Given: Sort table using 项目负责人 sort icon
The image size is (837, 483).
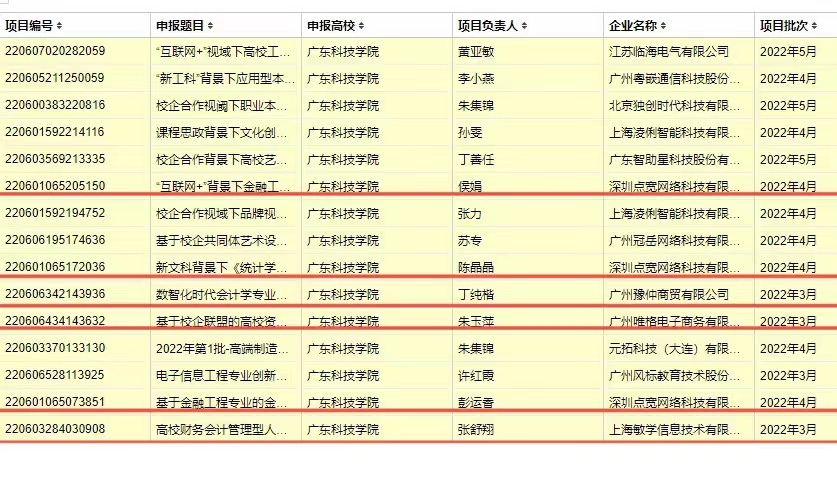Looking at the screenshot, I should tap(524, 25).
